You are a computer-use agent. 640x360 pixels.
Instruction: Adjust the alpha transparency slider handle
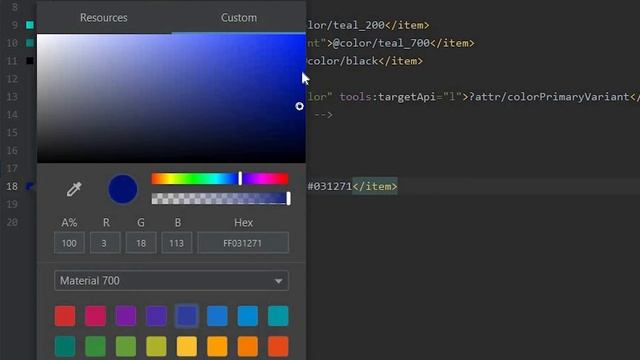coord(289,199)
